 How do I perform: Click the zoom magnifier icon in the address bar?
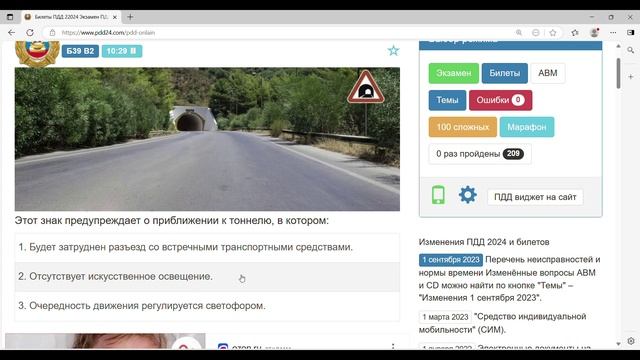[x=519, y=33]
